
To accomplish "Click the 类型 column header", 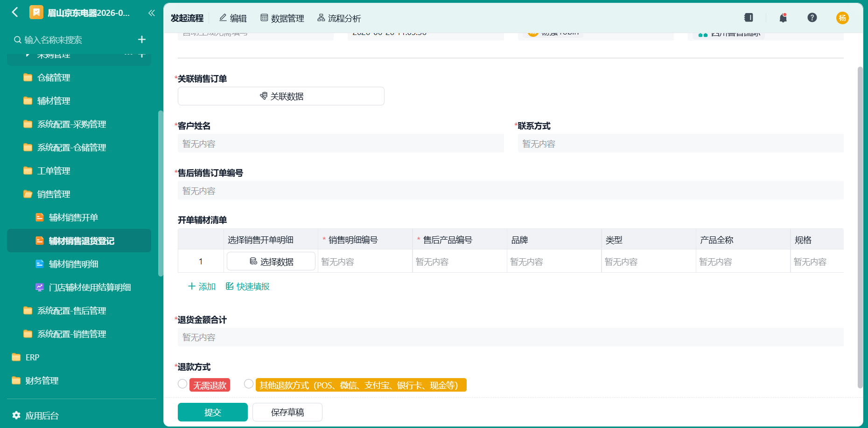I will coord(649,240).
